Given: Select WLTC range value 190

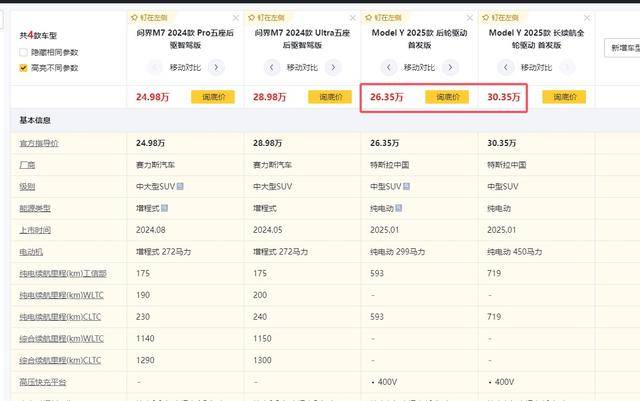Looking at the screenshot, I should [143, 295].
